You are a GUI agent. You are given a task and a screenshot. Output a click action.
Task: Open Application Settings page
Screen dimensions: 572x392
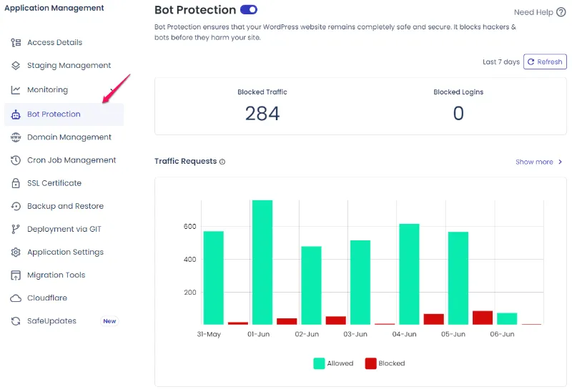[x=64, y=253]
